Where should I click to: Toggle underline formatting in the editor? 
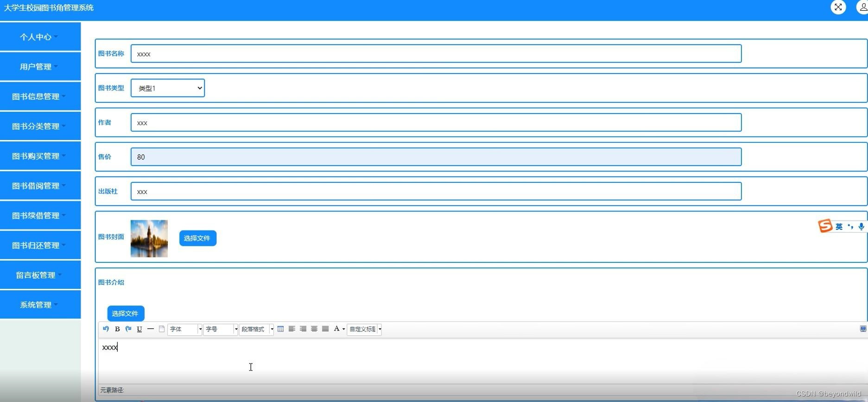click(139, 329)
